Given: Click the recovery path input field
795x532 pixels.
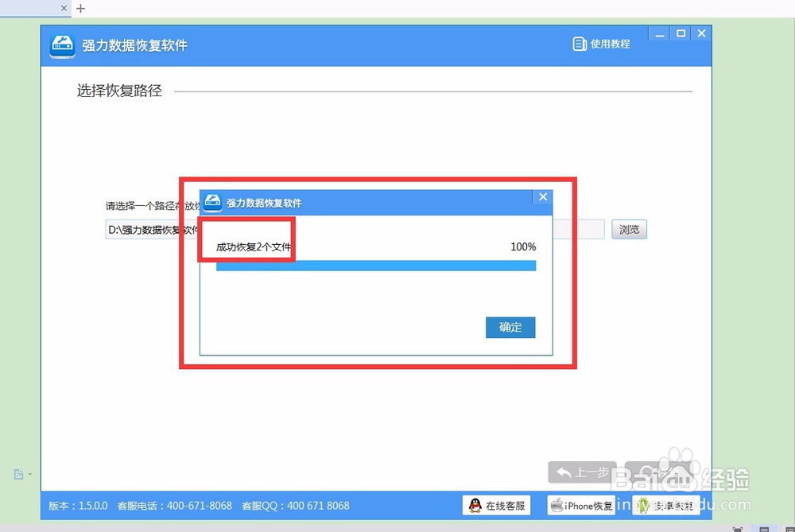Looking at the screenshot, I should (x=355, y=230).
